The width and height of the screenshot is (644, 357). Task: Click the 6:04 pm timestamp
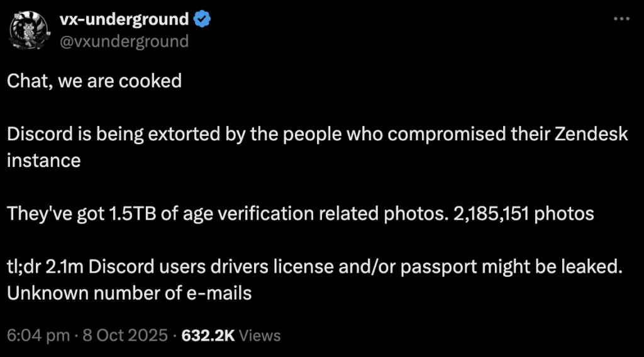point(38,336)
